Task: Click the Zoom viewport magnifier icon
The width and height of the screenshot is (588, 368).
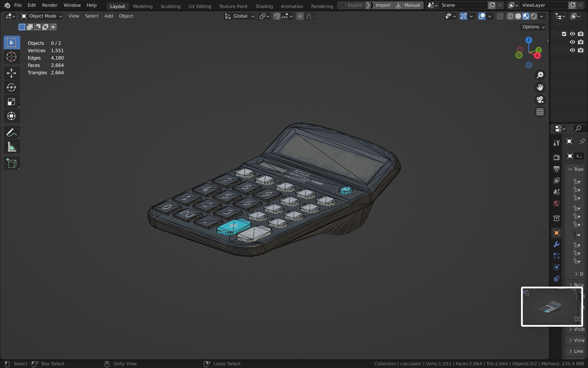Action: click(540, 75)
